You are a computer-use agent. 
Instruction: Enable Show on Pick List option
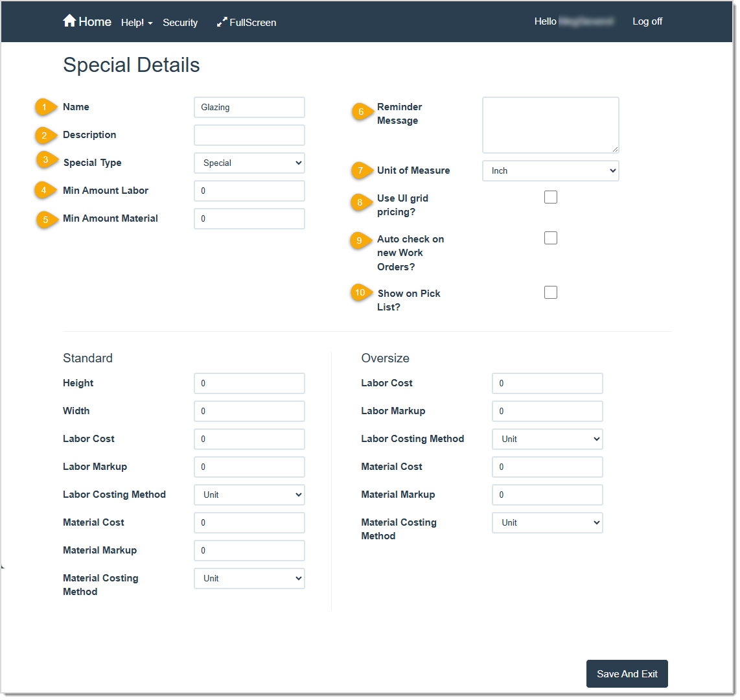point(550,292)
